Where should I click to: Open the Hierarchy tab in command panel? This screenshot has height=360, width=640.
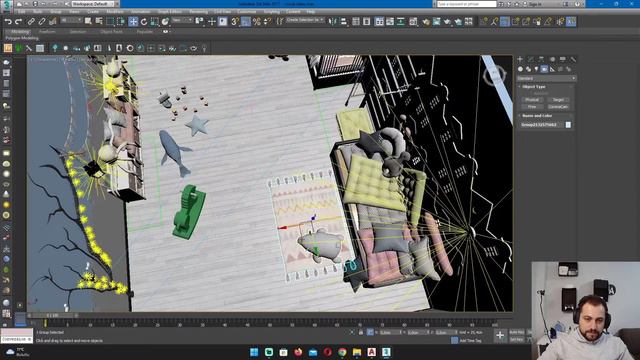tap(541, 59)
